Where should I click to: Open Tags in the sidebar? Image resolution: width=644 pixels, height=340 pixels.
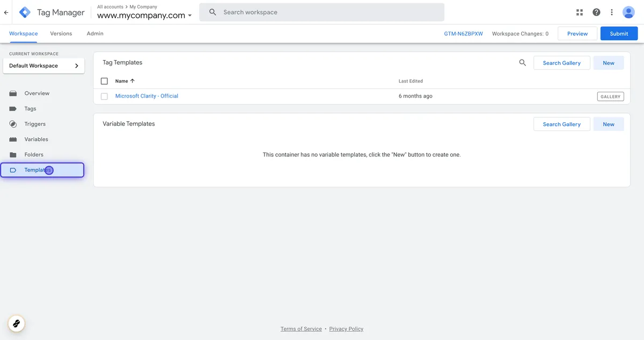point(31,109)
